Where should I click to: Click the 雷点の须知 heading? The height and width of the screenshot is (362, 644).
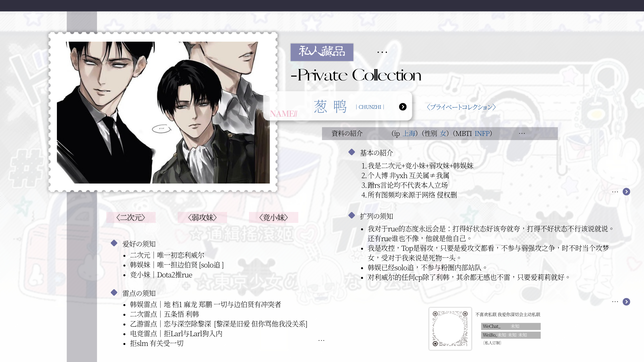point(139,293)
